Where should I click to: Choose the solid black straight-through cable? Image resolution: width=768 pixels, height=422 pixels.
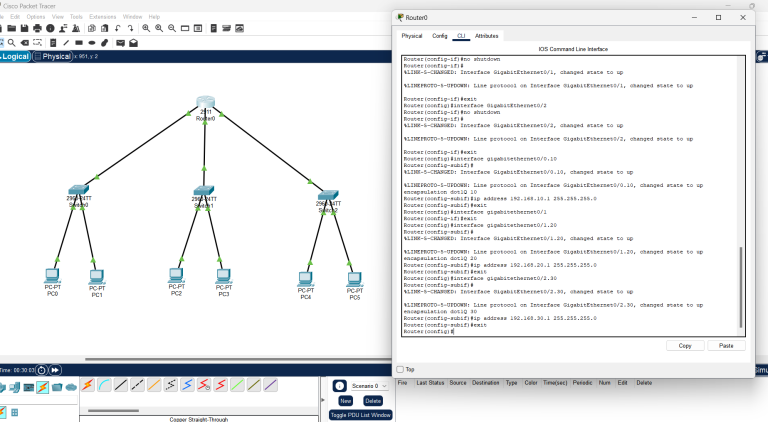pyautogui.click(x=121, y=385)
